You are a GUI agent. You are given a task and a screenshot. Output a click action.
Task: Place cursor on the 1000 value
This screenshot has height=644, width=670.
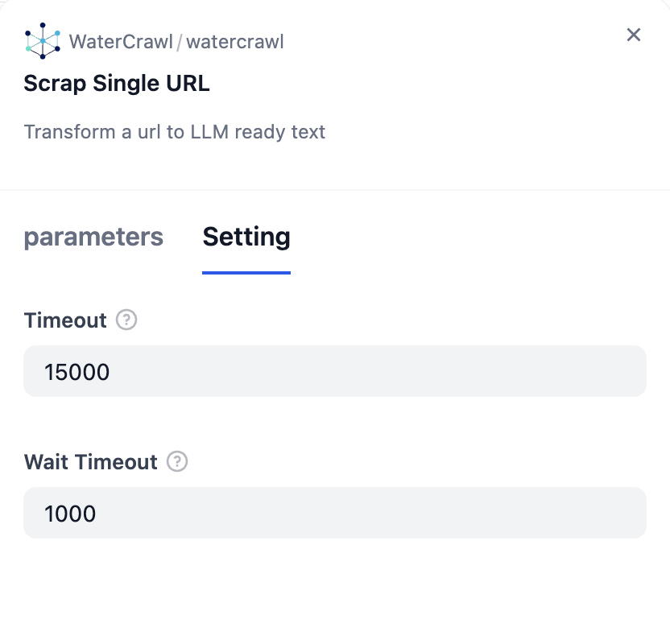[71, 514]
